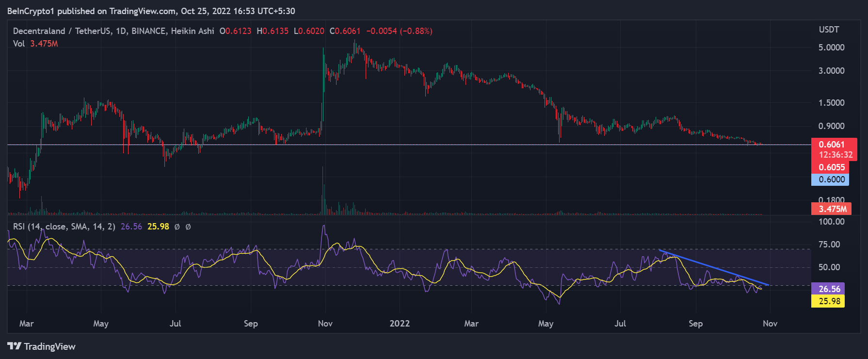The image size is (868, 359).
Task: Click the red 0.6061 current price tag
Action: pyautogui.click(x=832, y=145)
